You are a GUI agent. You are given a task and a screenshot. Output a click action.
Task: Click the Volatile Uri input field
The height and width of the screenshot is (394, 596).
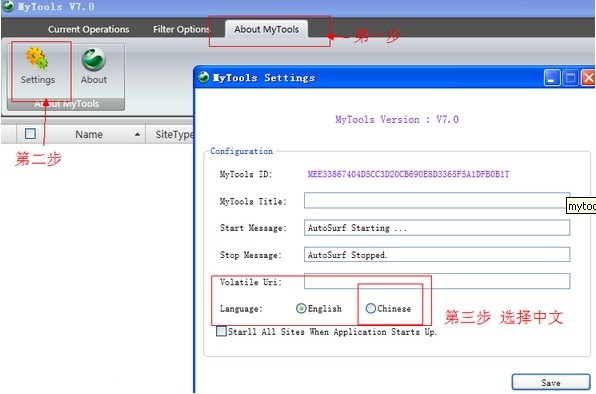pos(437,281)
